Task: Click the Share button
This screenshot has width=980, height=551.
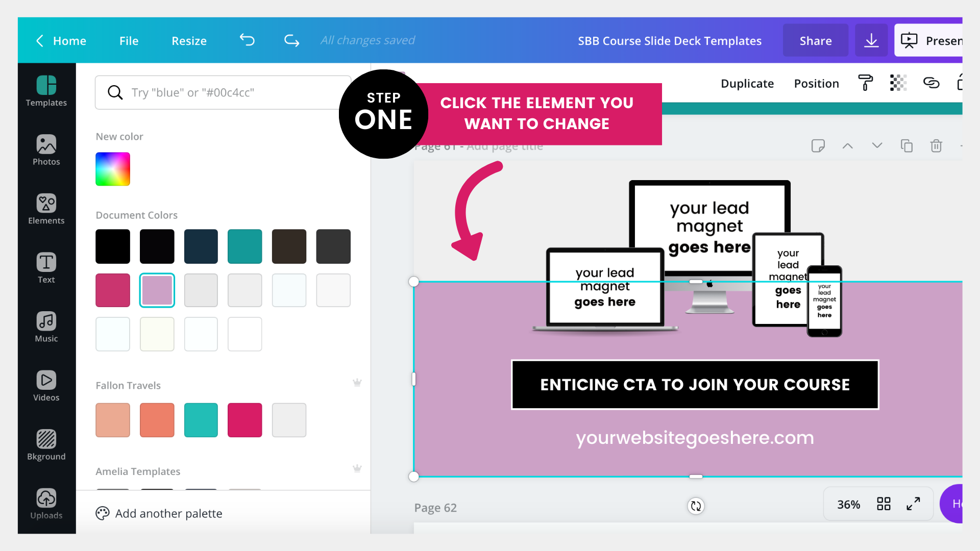Action: [x=815, y=40]
